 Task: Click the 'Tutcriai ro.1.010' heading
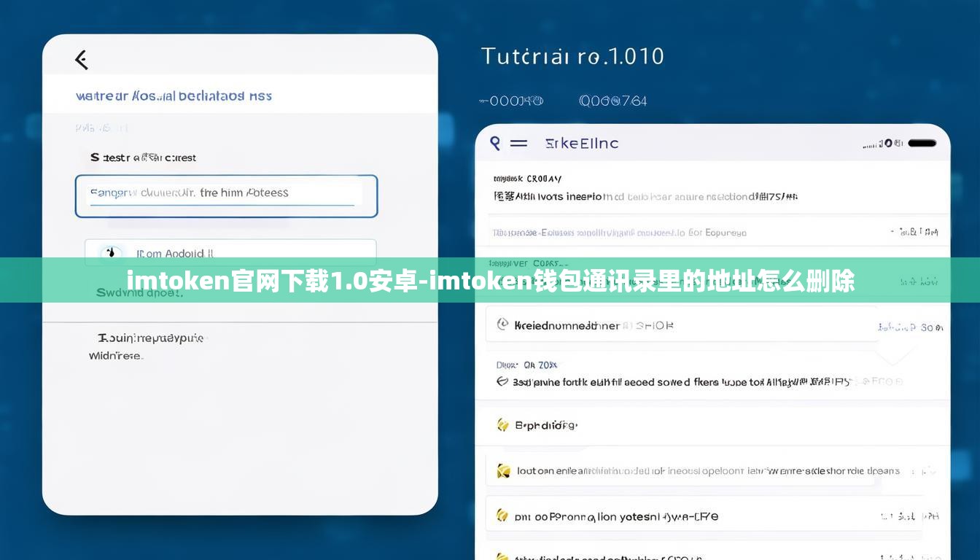tap(572, 56)
